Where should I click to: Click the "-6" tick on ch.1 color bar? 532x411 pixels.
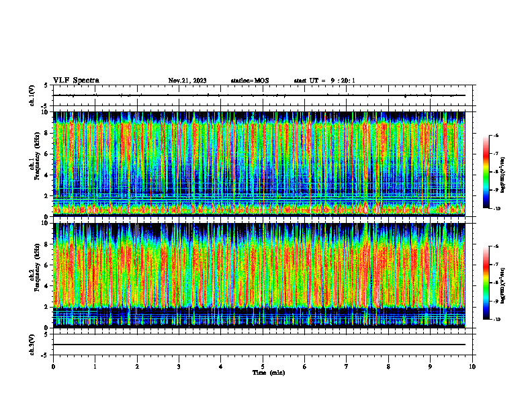pyautogui.click(x=496, y=135)
